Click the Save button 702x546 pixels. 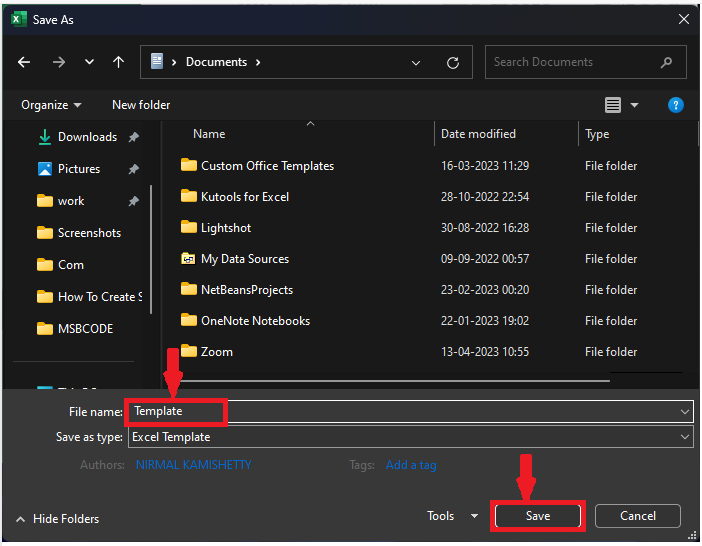coord(537,516)
